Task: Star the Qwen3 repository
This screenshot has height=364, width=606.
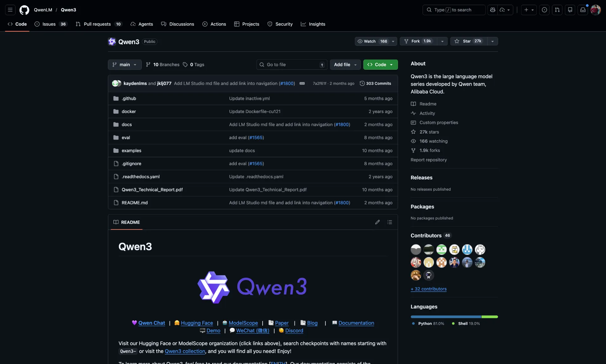Action: click(468, 41)
